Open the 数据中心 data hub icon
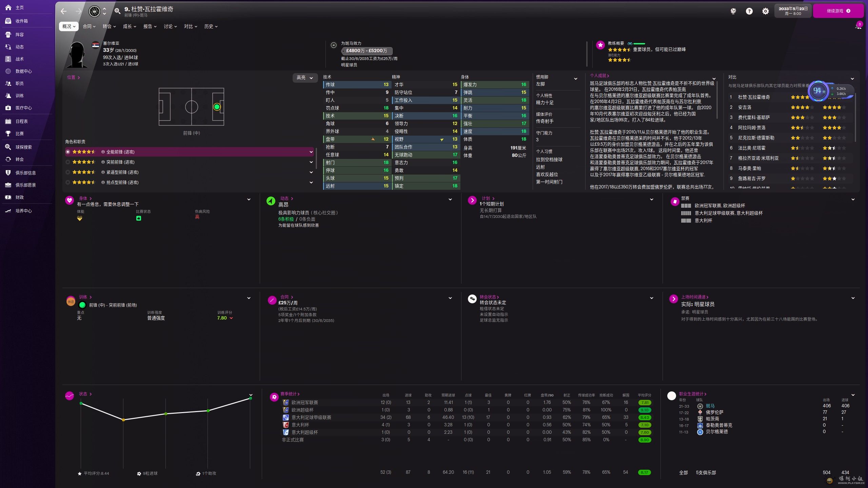This screenshot has width=868, height=488. point(8,71)
